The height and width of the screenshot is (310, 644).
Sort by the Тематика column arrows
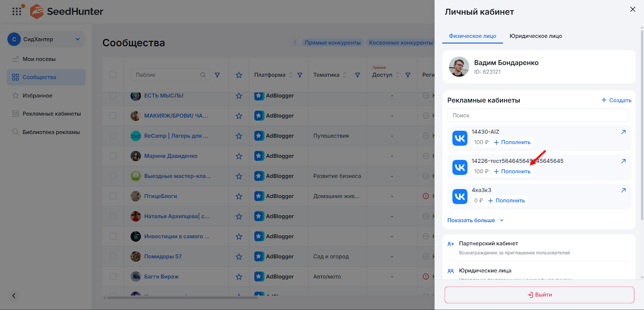tap(345, 75)
